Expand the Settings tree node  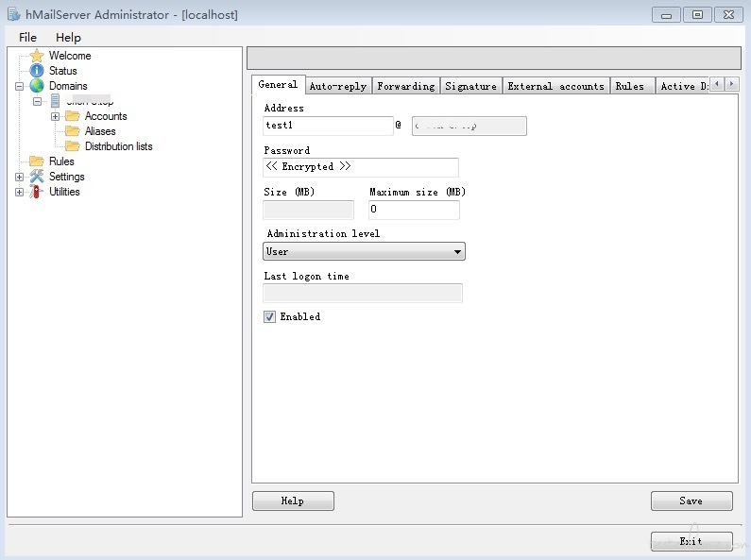click(19, 178)
